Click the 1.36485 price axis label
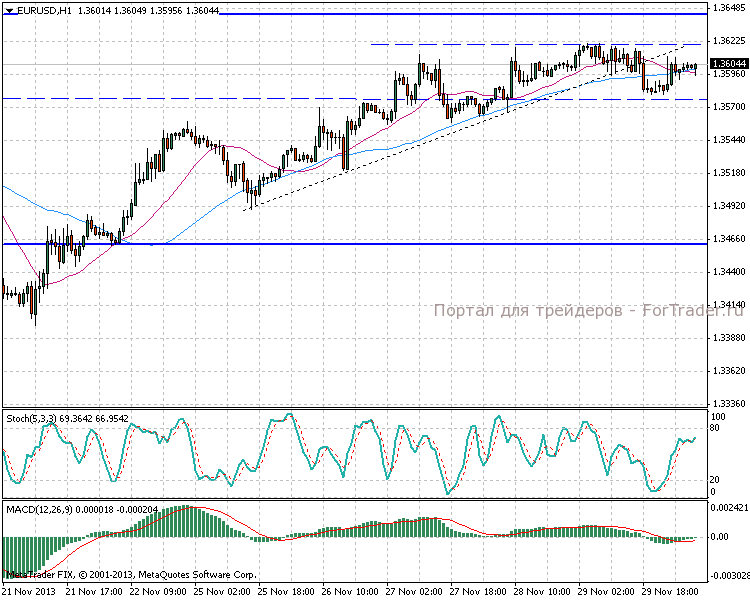The height and width of the screenshot is (600, 750). point(729,8)
